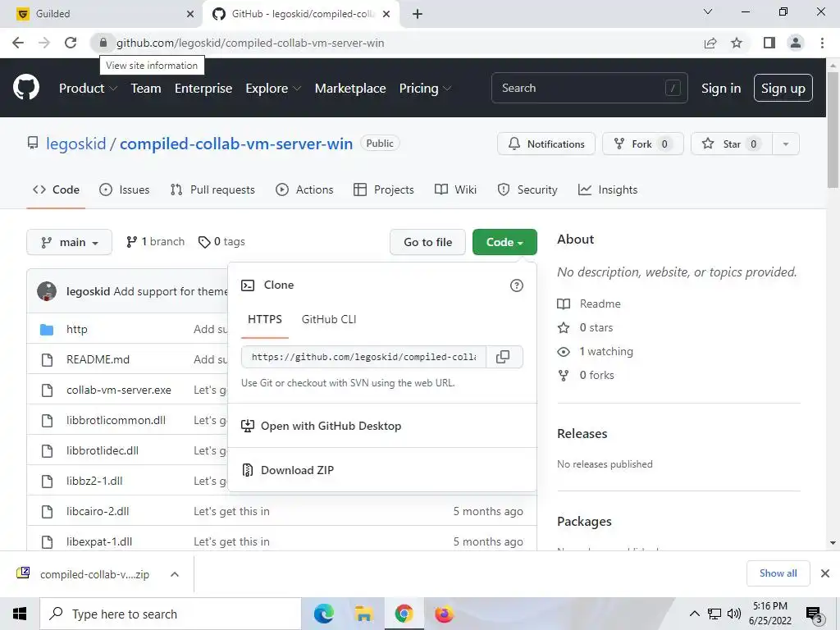Bookmark this page with star icon
Image resolution: width=840 pixels, height=630 pixels.
pyautogui.click(x=737, y=43)
